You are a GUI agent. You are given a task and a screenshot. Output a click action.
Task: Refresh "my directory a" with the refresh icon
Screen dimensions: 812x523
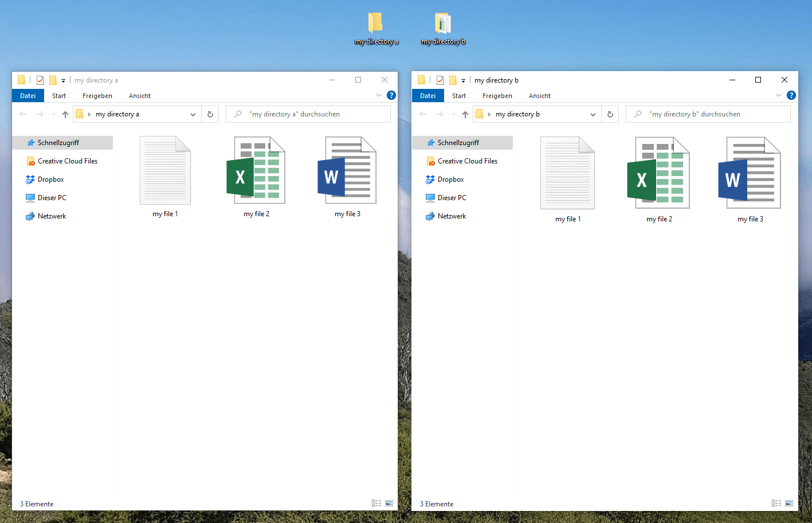click(210, 114)
